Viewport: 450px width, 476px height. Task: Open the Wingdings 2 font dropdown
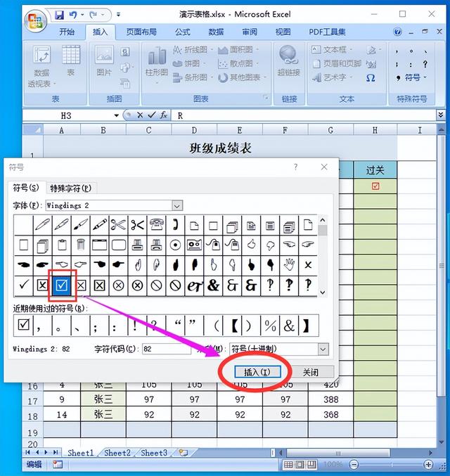click(x=177, y=206)
